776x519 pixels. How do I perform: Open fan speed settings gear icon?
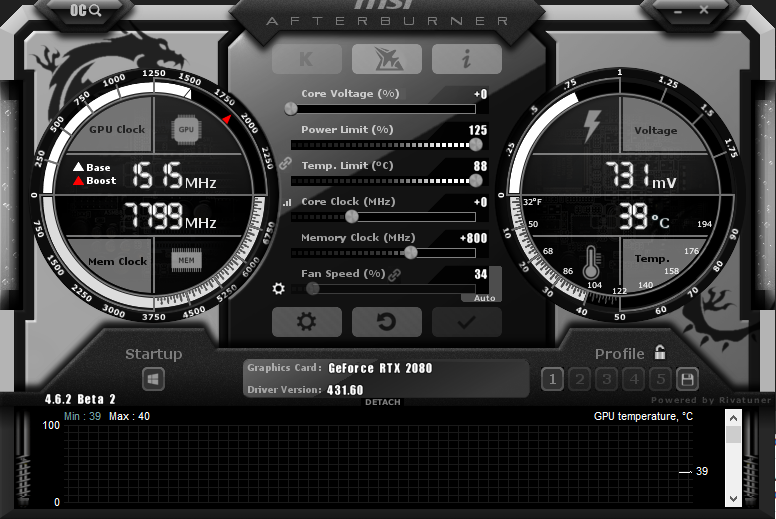point(279,288)
